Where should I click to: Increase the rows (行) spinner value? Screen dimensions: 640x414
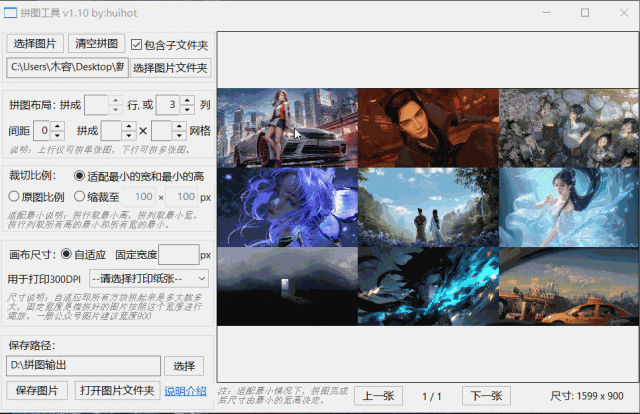pos(116,100)
